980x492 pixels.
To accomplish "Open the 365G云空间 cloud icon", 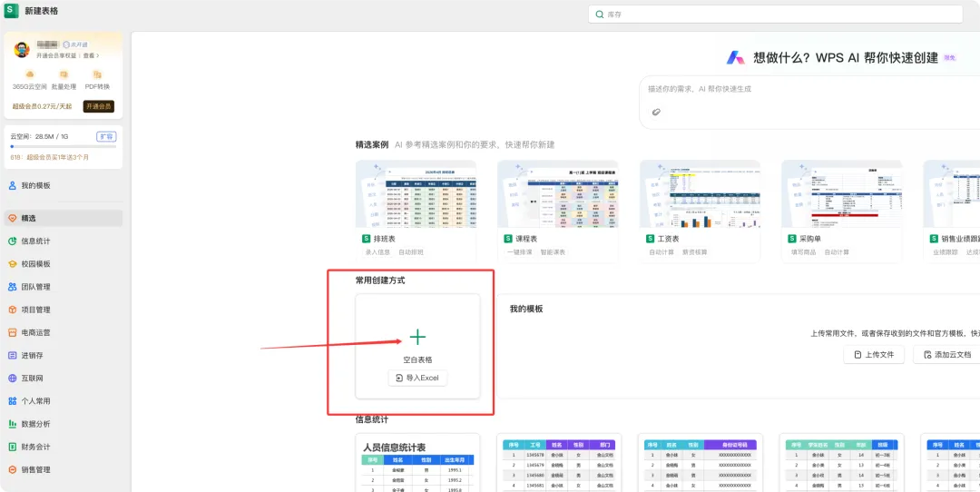I will tap(29, 74).
